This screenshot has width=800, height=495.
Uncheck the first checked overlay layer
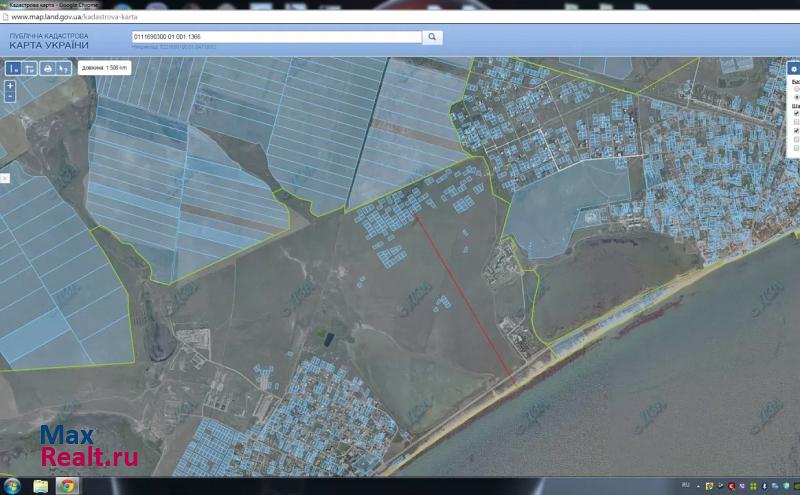(x=796, y=113)
